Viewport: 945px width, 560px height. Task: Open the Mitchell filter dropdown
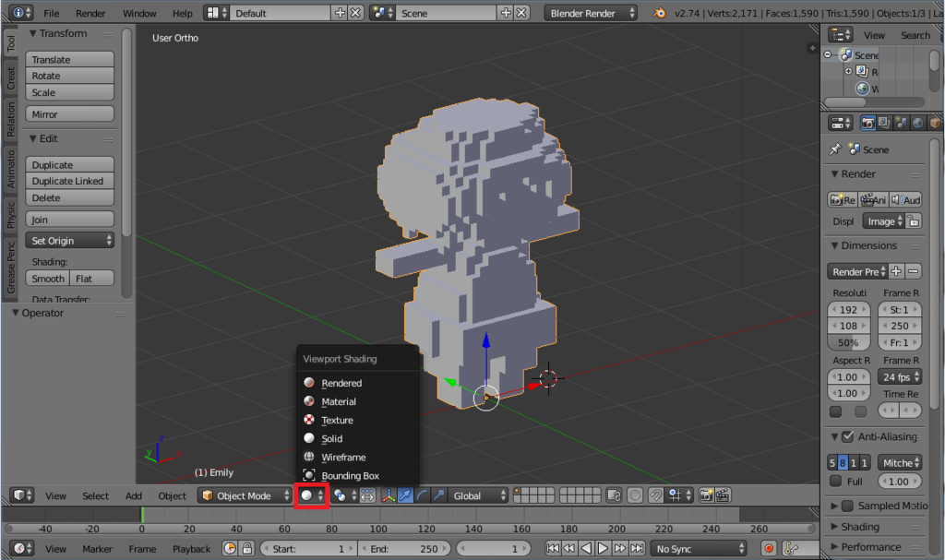point(900,463)
